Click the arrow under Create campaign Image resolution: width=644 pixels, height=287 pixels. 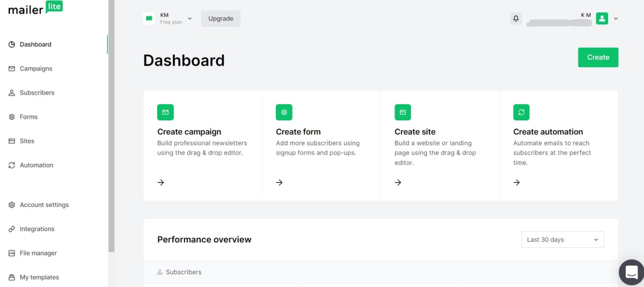(x=161, y=183)
